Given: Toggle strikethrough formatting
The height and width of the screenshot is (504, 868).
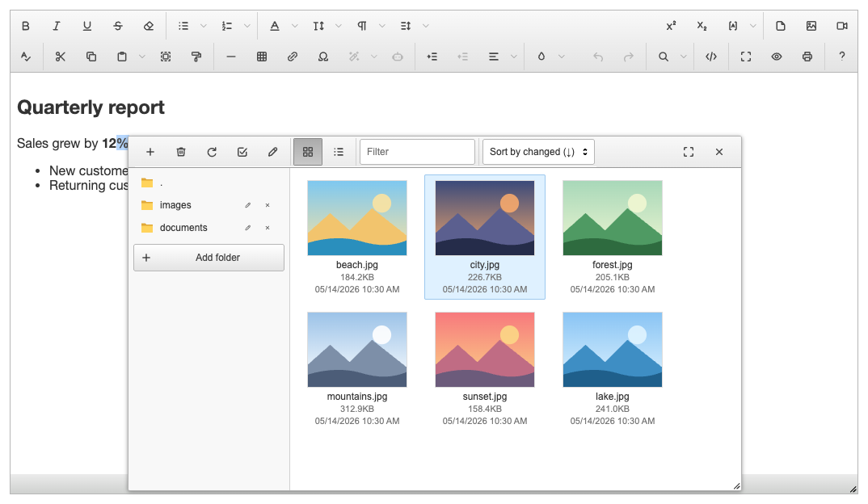Looking at the screenshot, I should click(x=118, y=26).
